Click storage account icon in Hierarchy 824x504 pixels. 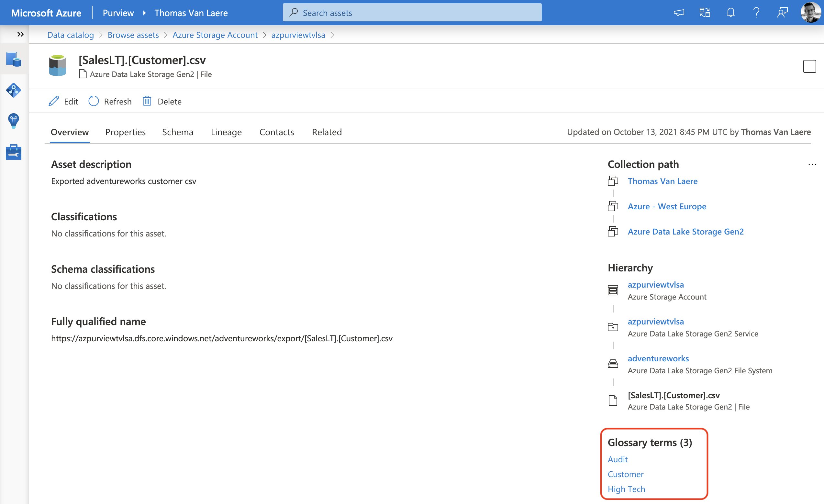coord(613,290)
